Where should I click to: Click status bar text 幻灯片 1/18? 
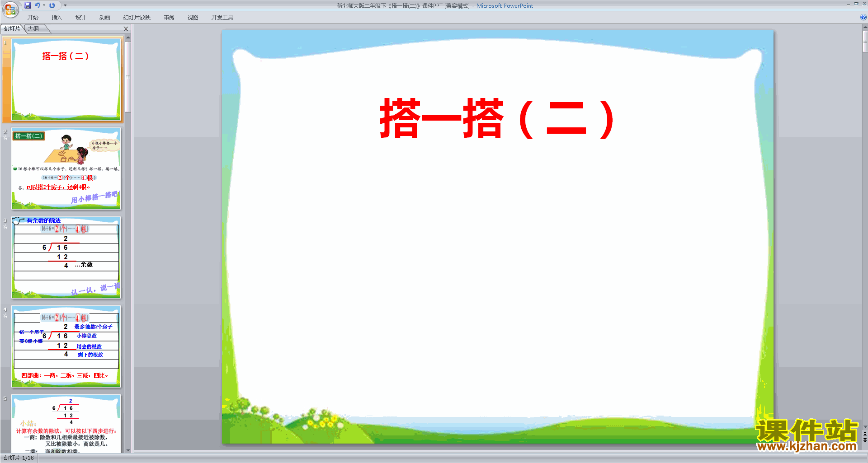19,458
